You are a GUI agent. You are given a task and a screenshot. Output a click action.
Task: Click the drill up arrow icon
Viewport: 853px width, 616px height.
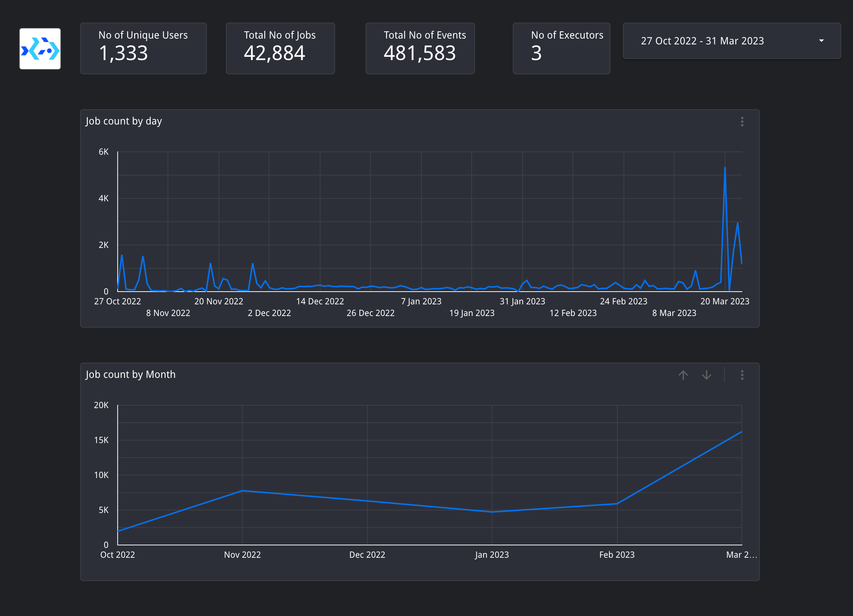tap(683, 375)
